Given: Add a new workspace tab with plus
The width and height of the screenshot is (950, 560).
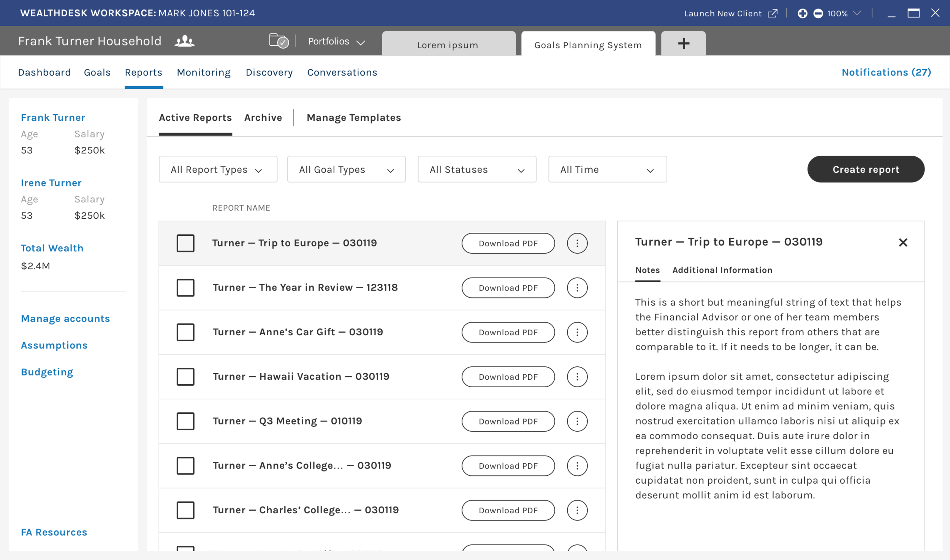Looking at the screenshot, I should 683,43.
